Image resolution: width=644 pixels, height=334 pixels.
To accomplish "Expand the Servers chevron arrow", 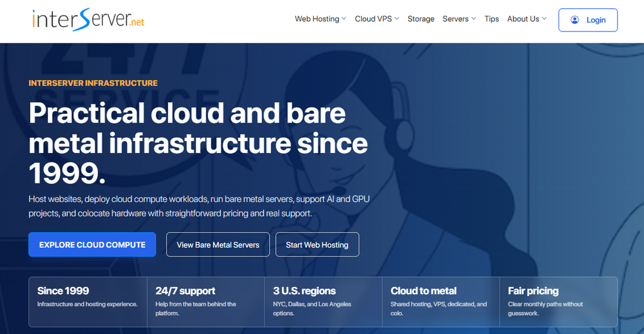I will [474, 18].
